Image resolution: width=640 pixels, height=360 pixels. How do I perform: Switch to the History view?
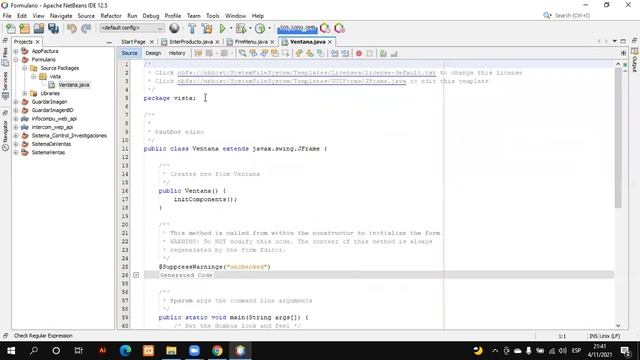click(177, 53)
